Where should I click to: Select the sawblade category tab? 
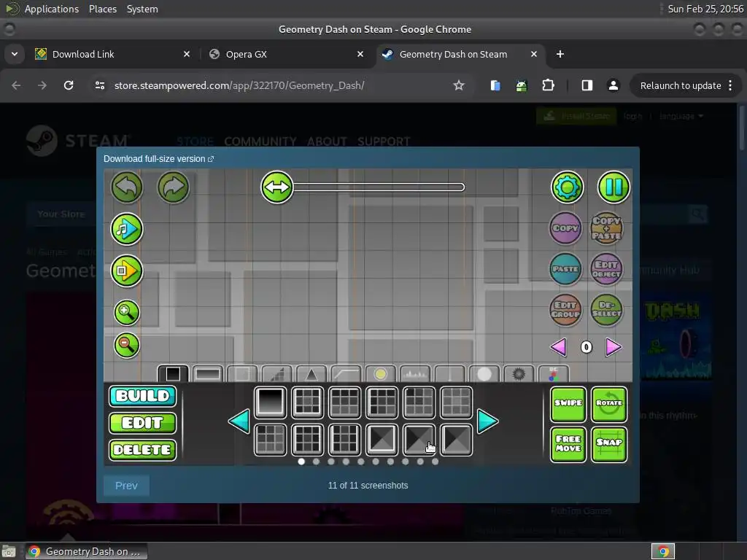519,374
